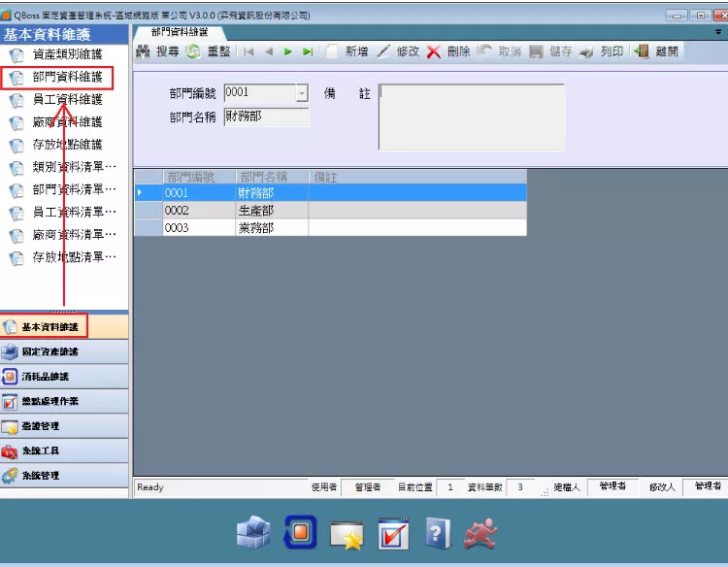Go to the first record

click(248, 51)
